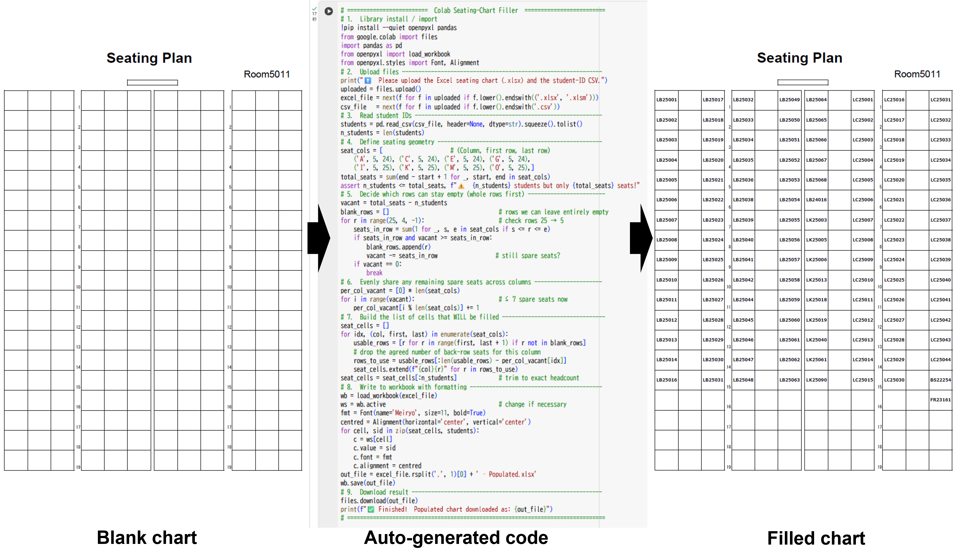This screenshot has width=956, height=560.
Task: Click the '# 9. Download result' comment line
Action: [x=375, y=492]
